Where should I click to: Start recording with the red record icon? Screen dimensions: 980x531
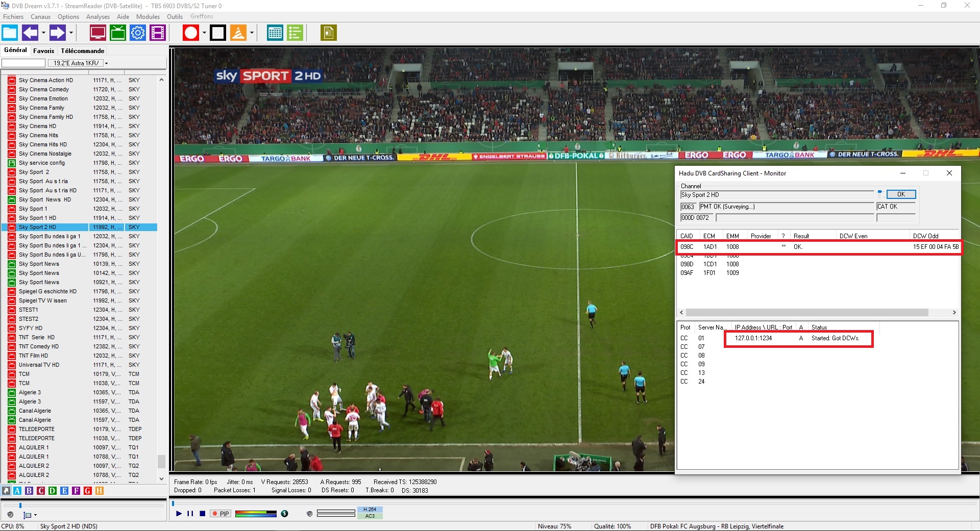191,33
